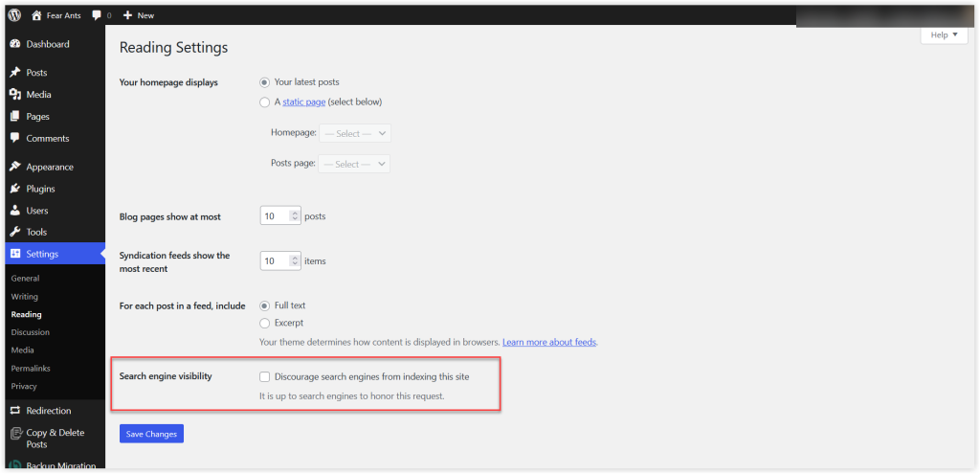Viewport: 980px width, 474px height.
Task: Open the Tools menu label
Action: coord(36,232)
